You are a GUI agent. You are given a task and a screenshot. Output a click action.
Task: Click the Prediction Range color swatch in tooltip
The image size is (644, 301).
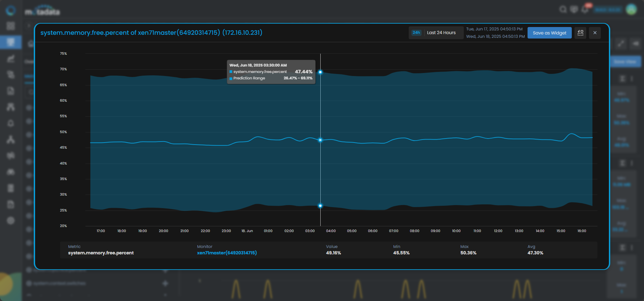click(231, 78)
